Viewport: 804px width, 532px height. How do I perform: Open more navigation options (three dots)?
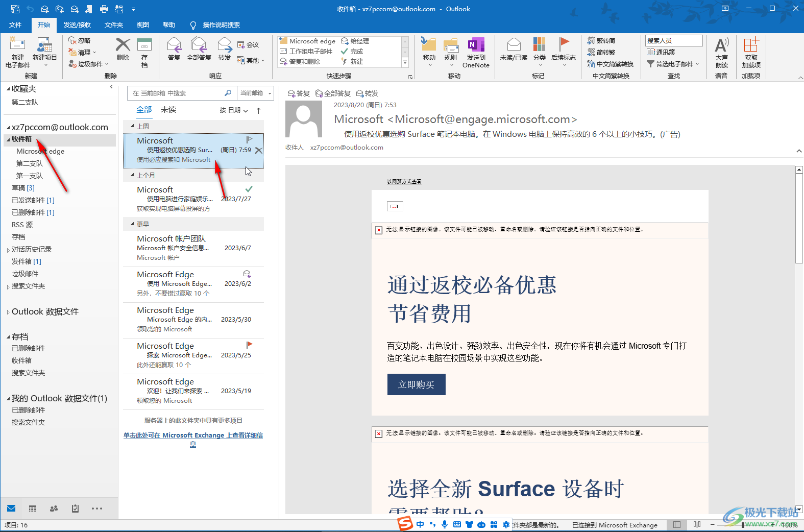(x=97, y=509)
